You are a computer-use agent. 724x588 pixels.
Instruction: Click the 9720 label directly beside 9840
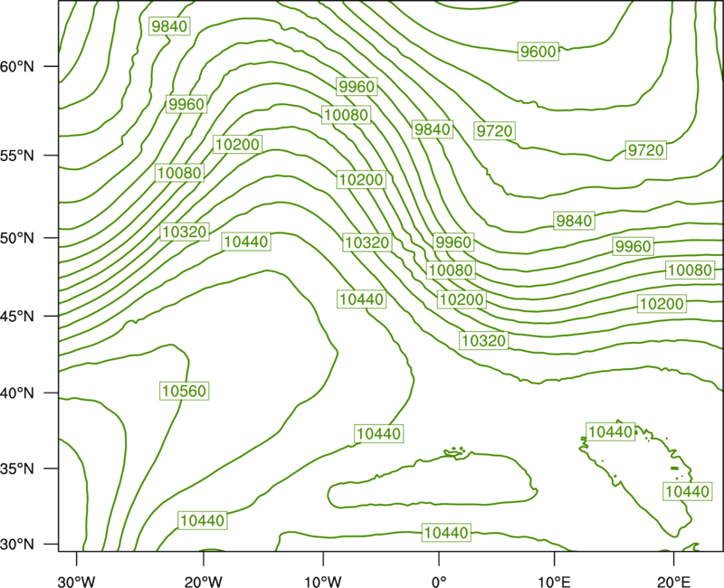tap(494, 131)
